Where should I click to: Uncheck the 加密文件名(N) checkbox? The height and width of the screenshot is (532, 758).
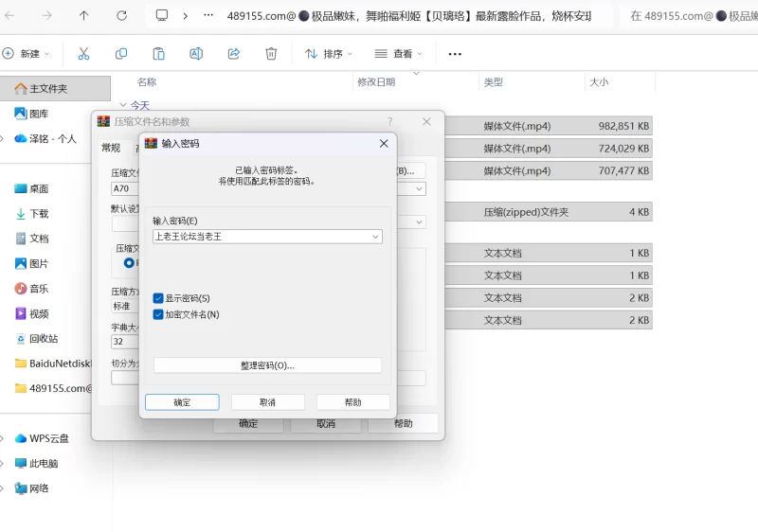[158, 314]
